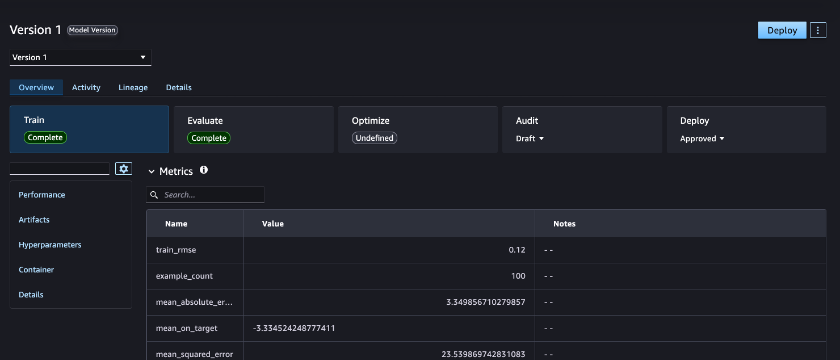This screenshot has height=360, width=840.
Task: Click the value 3.349856710279857
Action: [486, 302]
